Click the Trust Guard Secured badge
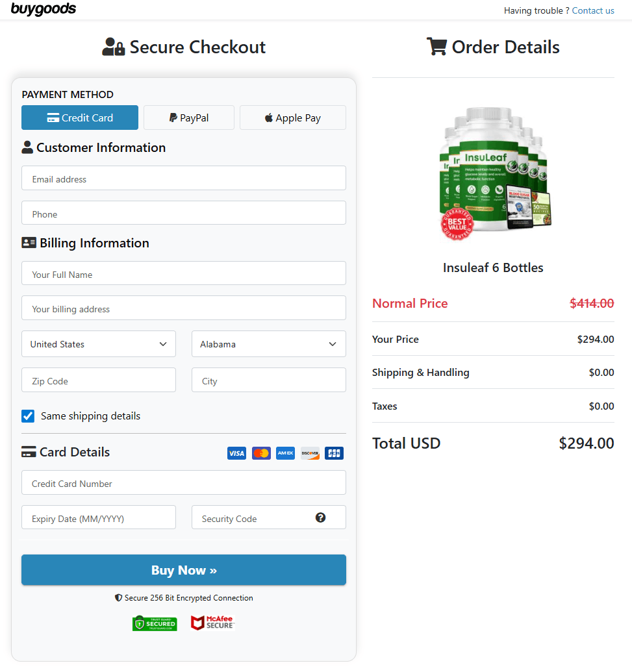The image size is (632, 672). tap(155, 622)
